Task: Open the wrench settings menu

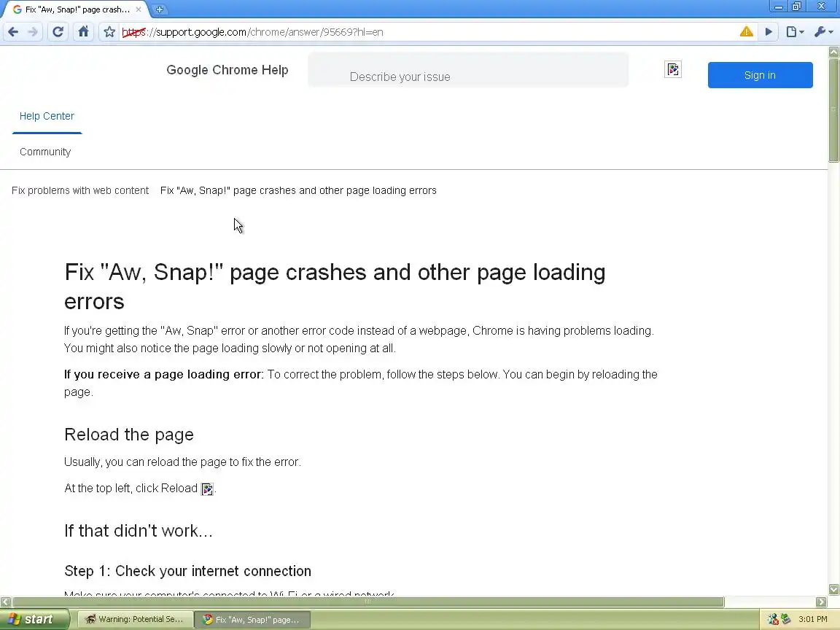Action: click(823, 32)
